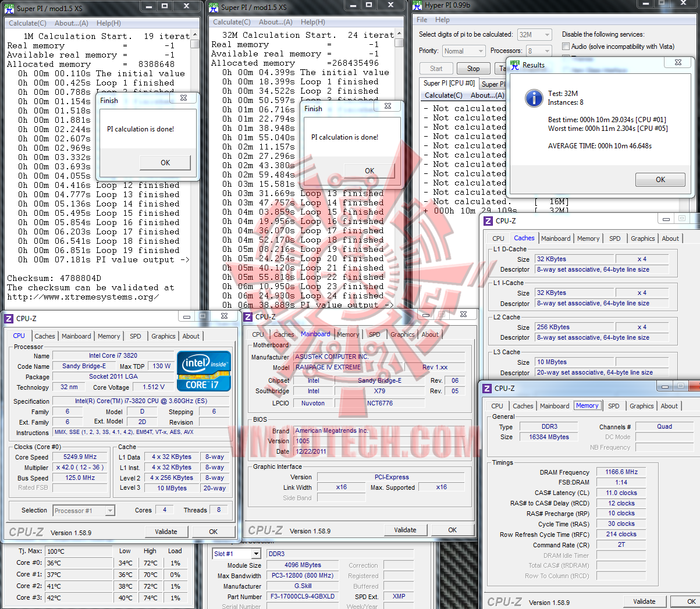Click the Results dialog title icon
This screenshot has height=609, width=700.
(x=515, y=65)
